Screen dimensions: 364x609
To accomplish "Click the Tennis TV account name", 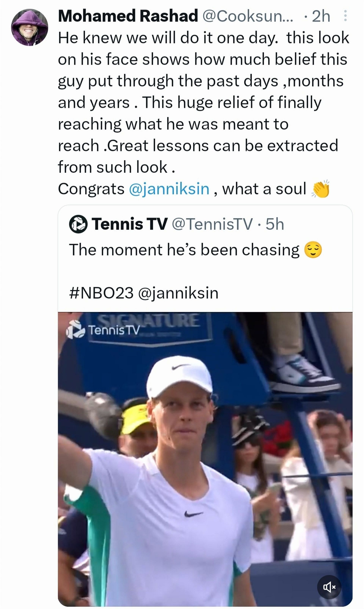I will pos(130,224).
